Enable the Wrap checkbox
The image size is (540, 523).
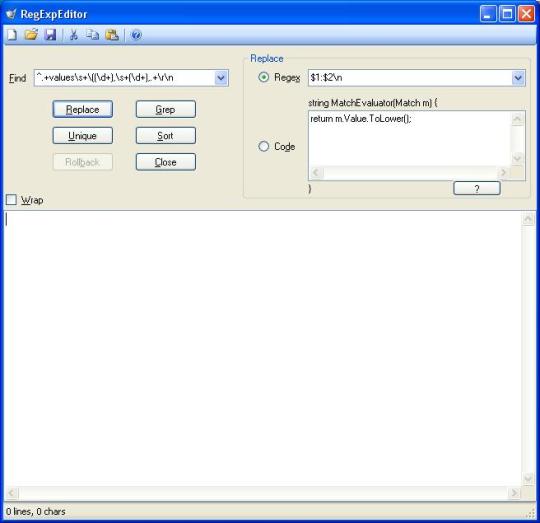11,200
